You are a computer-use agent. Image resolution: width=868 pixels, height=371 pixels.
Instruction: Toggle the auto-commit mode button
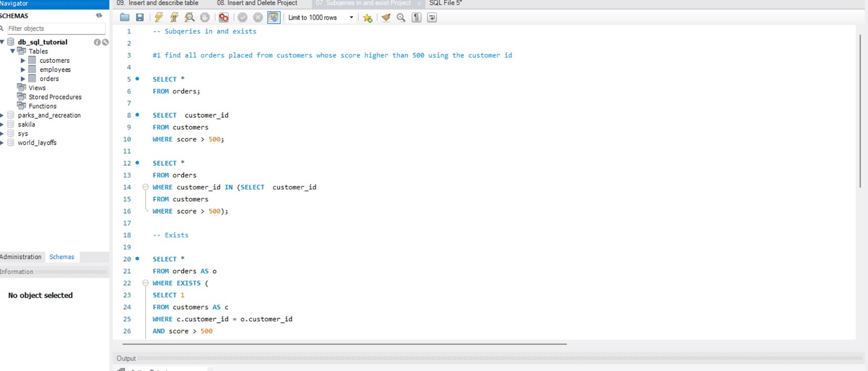[274, 18]
